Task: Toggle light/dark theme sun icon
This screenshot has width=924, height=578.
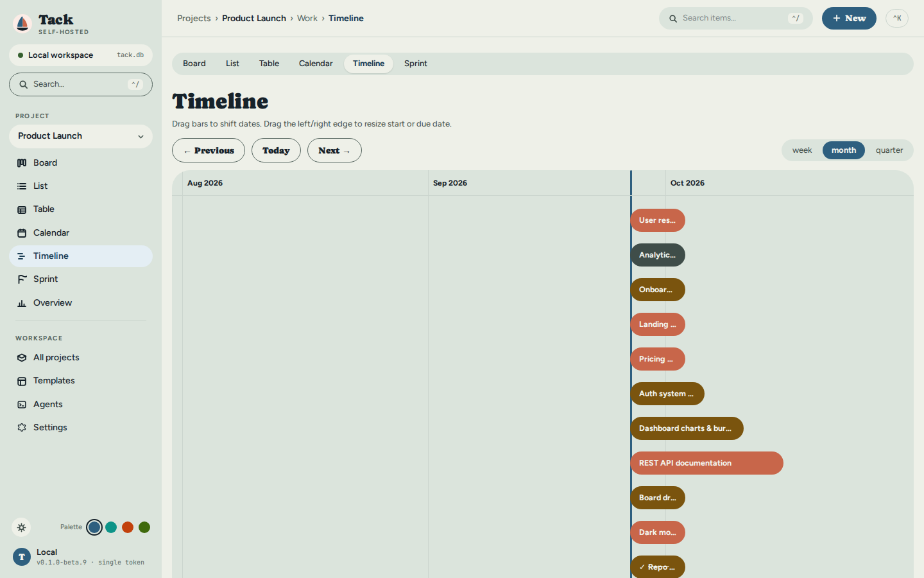Action: pos(21,527)
